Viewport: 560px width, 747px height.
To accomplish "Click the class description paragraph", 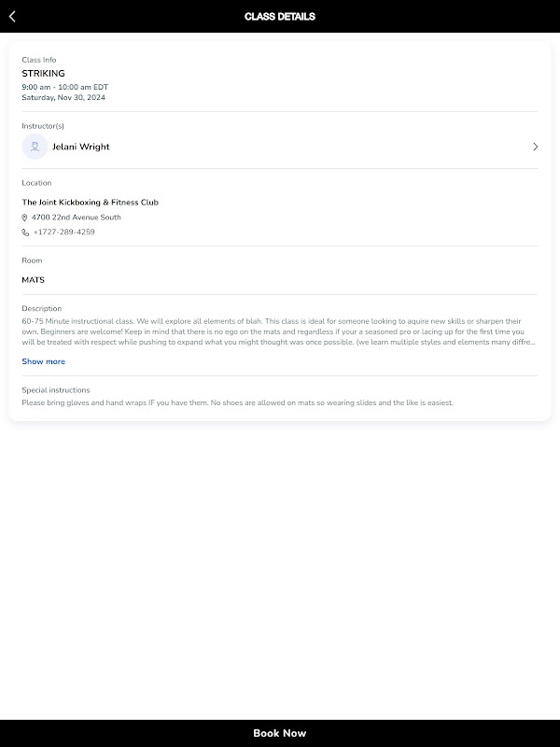I will click(x=278, y=331).
